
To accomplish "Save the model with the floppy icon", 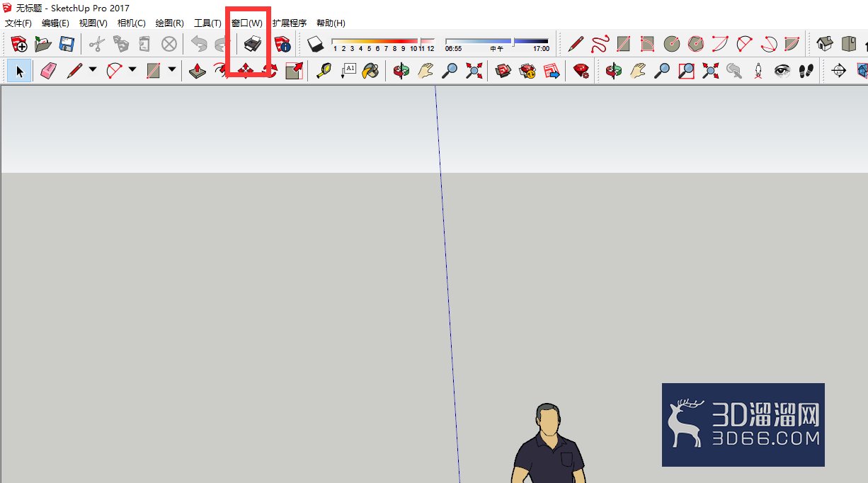I will coord(67,45).
